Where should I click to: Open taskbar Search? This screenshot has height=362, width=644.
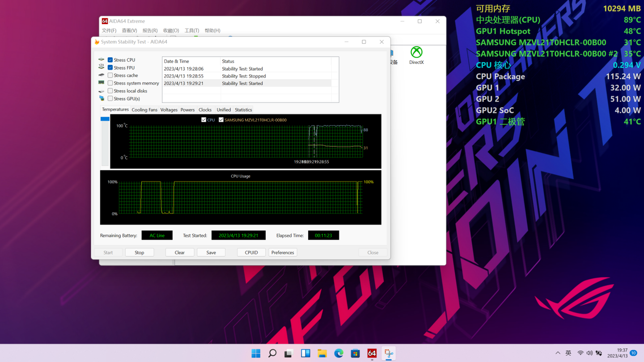(x=272, y=354)
